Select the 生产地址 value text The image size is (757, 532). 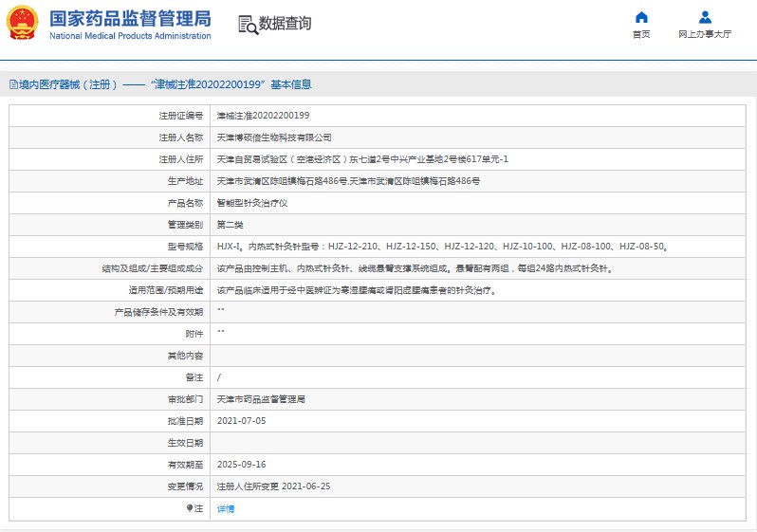[x=348, y=181]
